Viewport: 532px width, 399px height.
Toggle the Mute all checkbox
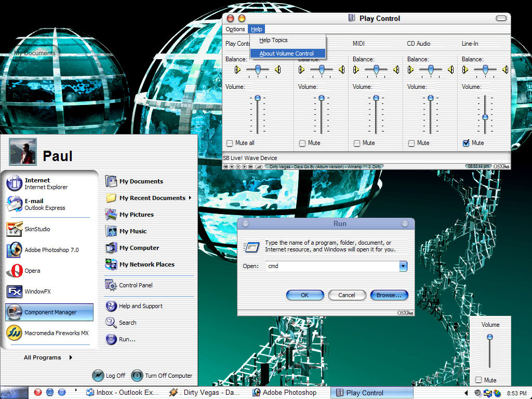pyautogui.click(x=230, y=143)
